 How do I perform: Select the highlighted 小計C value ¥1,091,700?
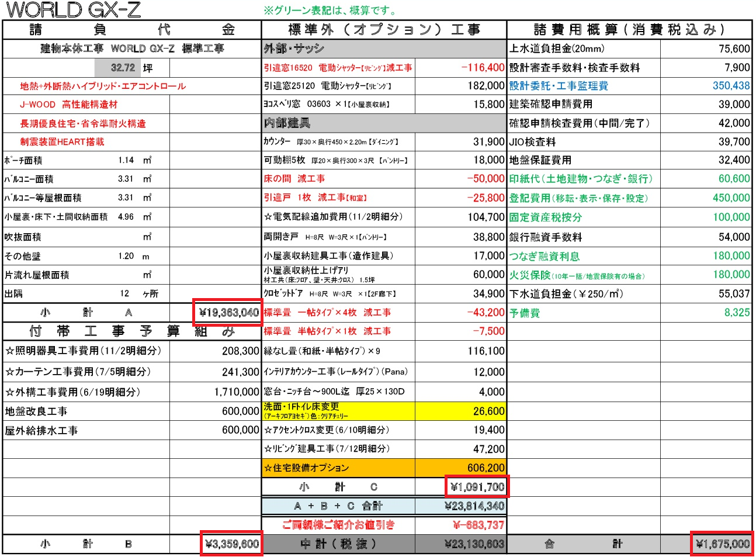coord(477,486)
